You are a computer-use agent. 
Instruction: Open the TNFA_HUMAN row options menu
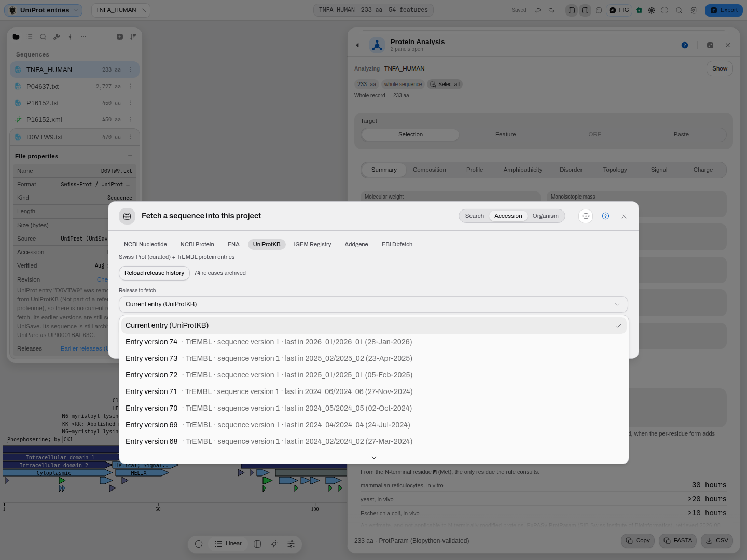[x=130, y=70]
